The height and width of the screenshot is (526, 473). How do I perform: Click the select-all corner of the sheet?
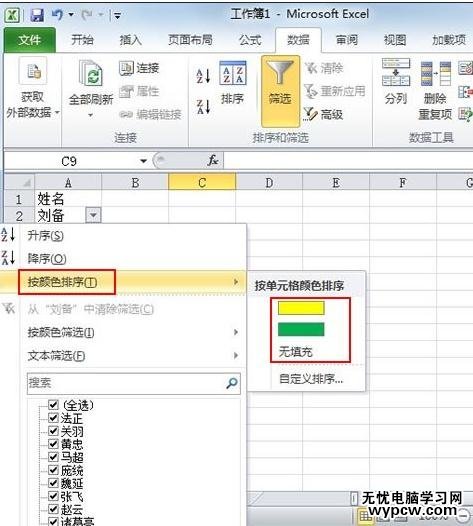pyautogui.click(x=19, y=182)
